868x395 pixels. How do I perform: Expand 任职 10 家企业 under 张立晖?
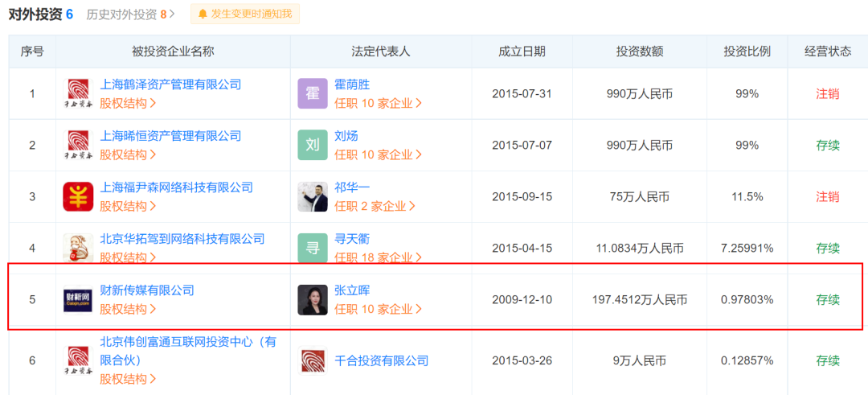coord(378,309)
